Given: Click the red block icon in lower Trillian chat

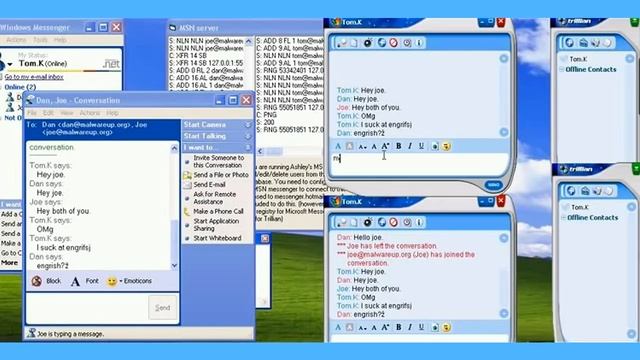Looking at the screenshot, I should click(393, 222).
